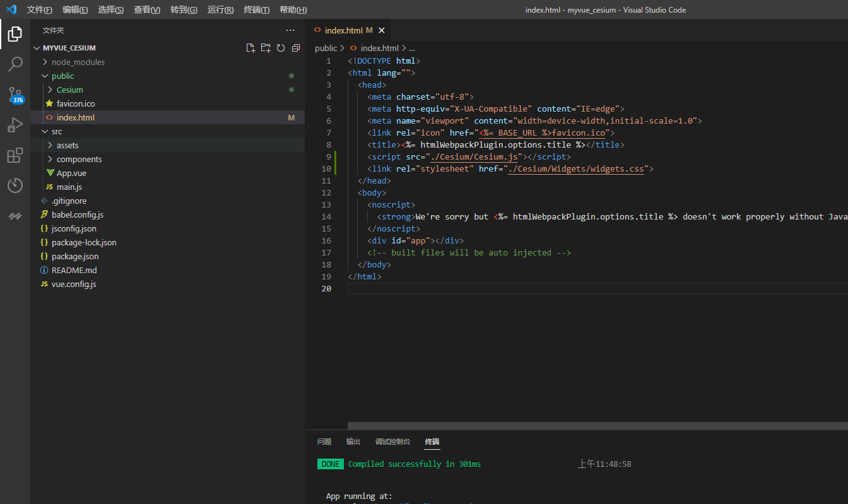Click the ./Cesium/Cesium.js script path

tap(473, 156)
